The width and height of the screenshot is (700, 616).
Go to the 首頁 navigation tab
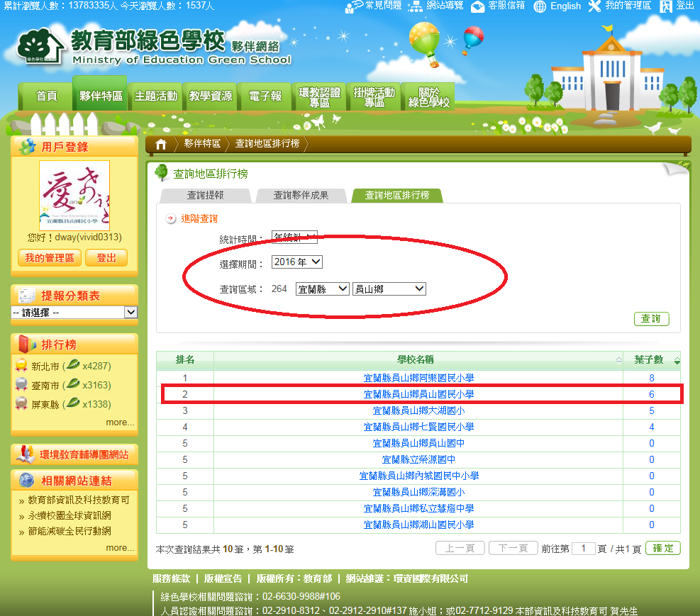[46, 96]
